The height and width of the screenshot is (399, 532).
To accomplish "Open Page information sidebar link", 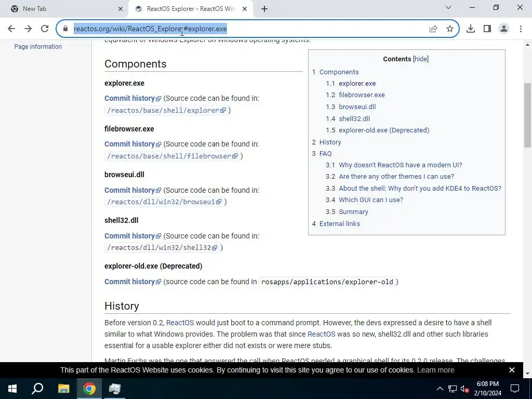I will click(x=38, y=47).
